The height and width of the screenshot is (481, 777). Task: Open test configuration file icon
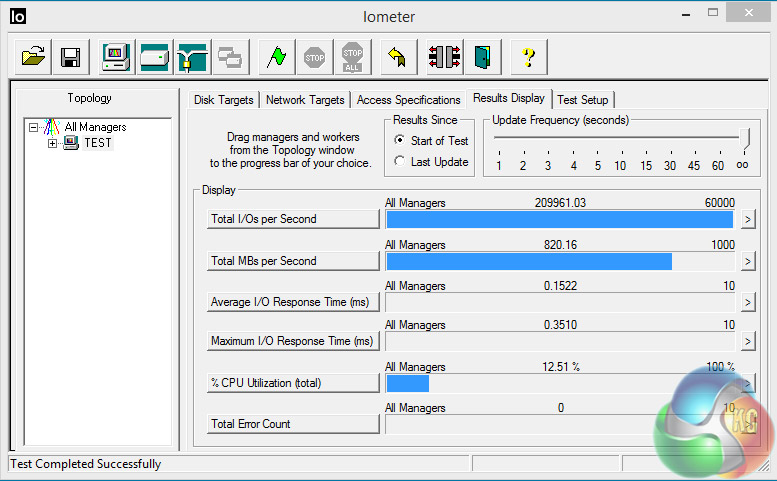click(x=33, y=57)
